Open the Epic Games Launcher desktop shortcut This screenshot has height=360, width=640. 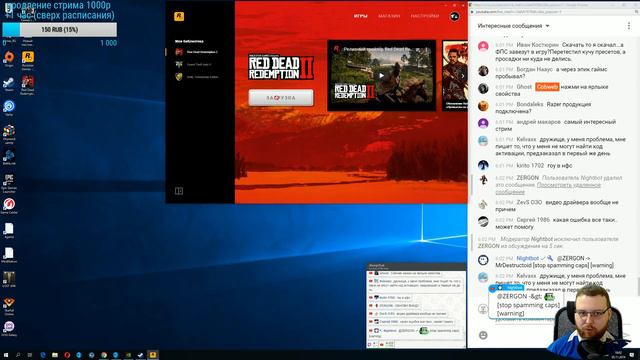pyautogui.click(x=9, y=183)
